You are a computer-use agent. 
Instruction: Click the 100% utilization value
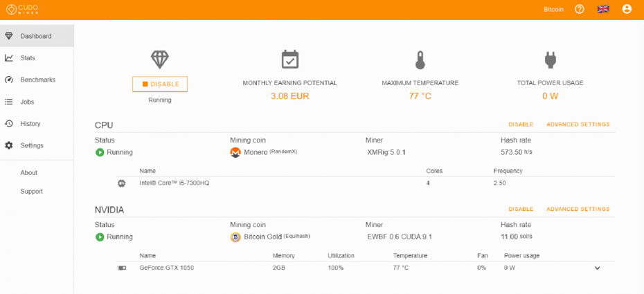(x=336, y=268)
